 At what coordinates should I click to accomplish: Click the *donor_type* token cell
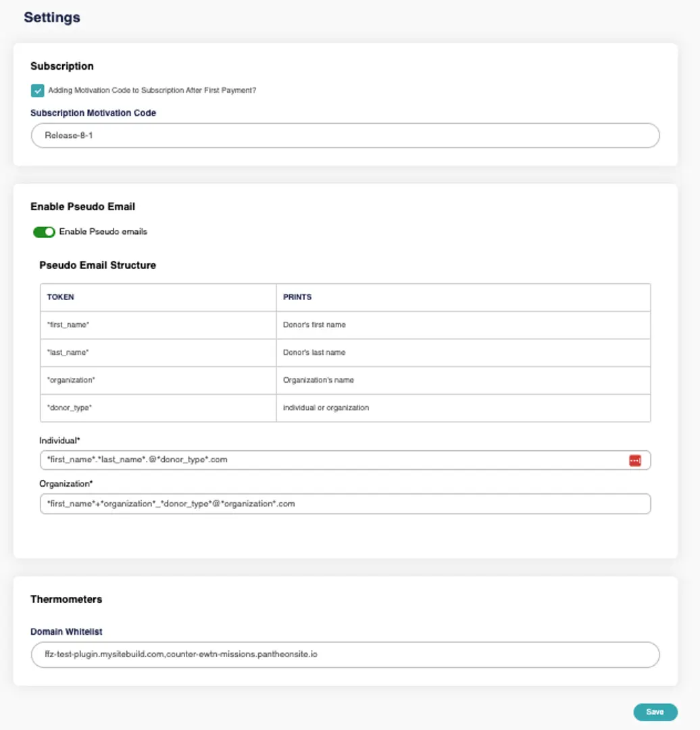tap(70, 408)
